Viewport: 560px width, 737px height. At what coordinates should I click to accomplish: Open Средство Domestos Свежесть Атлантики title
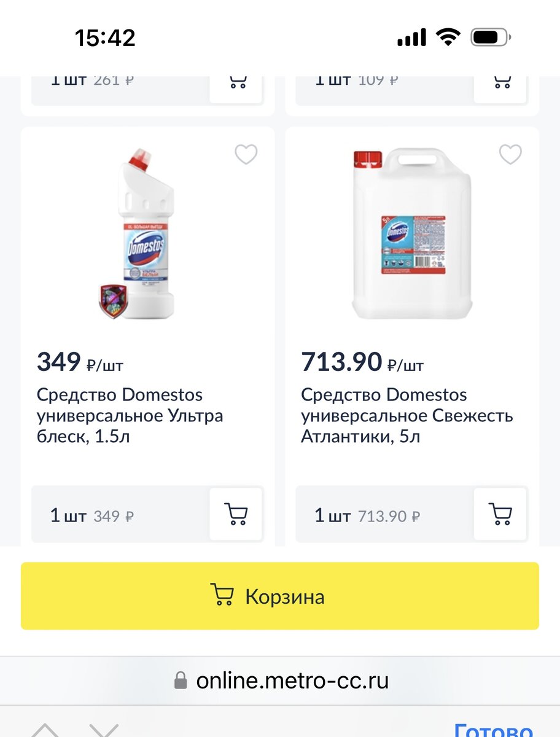tap(407, 416)
